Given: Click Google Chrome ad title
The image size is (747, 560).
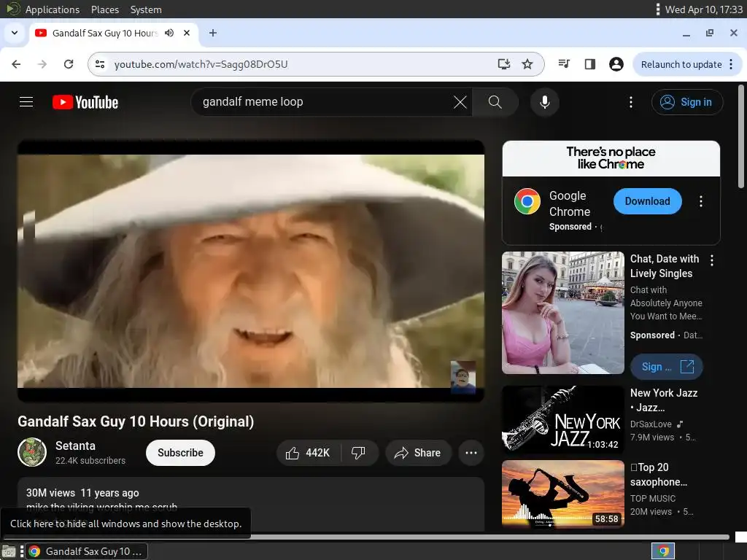Looking at the screenshot, I should tap(569, 204).
